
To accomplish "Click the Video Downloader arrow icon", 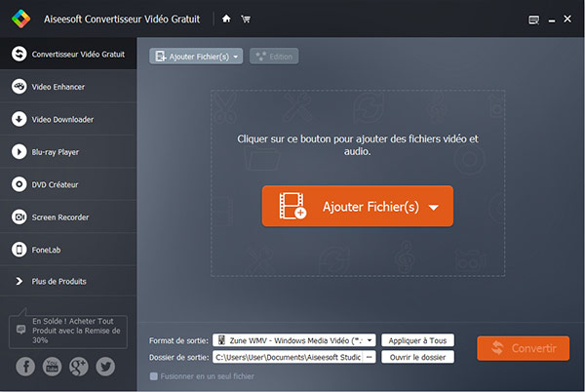I will [x=19, y=119].
